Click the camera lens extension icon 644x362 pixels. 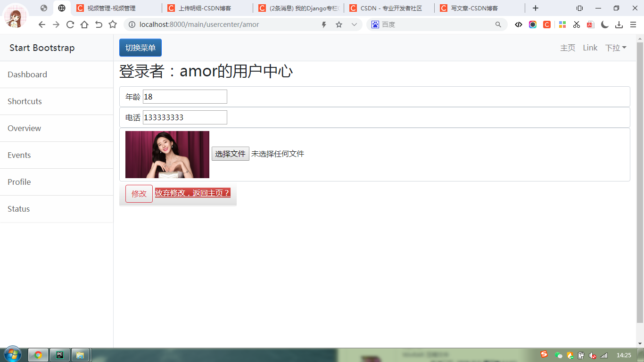pyautogui.click(x=533, y=24)
